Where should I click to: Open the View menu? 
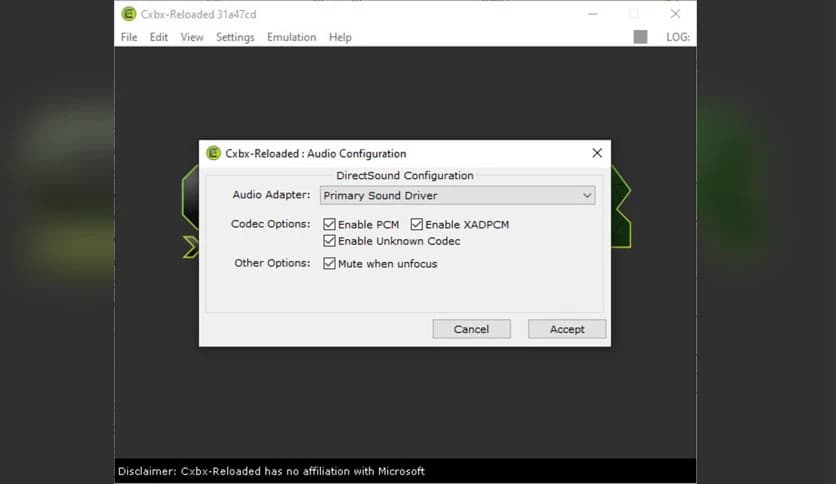click(192, 37)
